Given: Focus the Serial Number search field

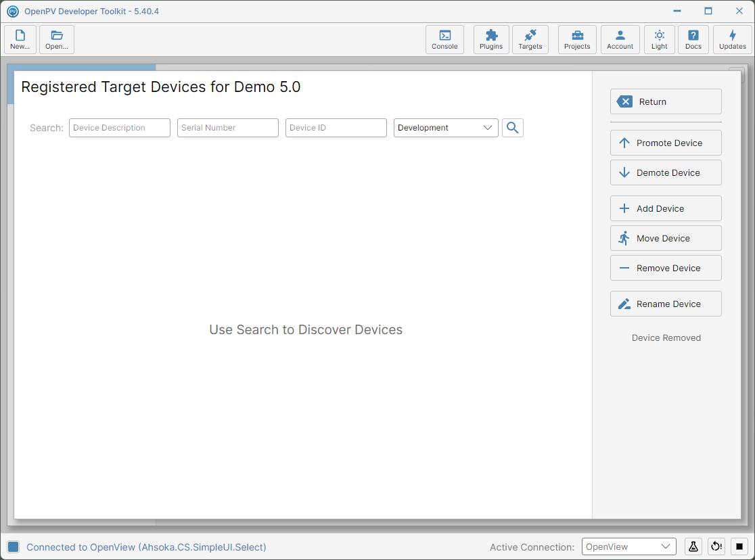Looking at the screenshot, I should (228, 128).
